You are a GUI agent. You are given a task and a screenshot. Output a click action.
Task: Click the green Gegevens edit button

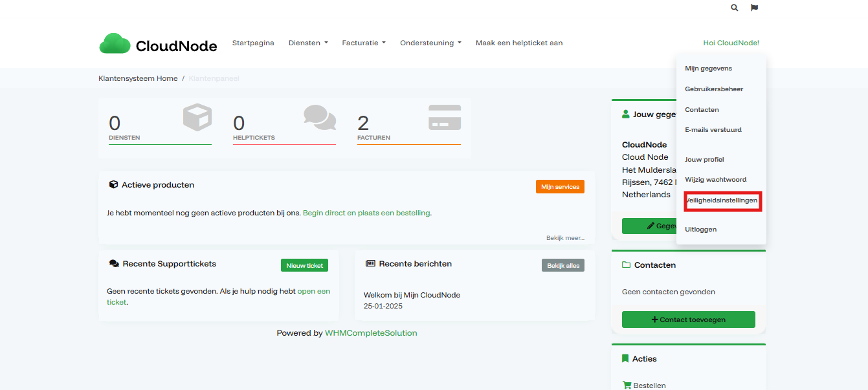point(649,226)
